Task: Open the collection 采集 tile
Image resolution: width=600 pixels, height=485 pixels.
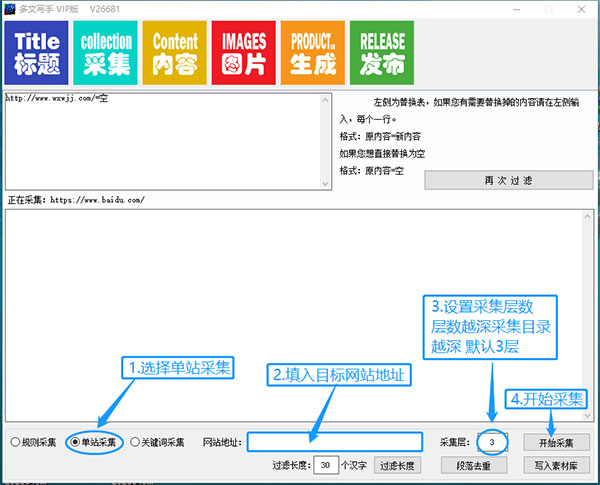Action: pos(105,53)
